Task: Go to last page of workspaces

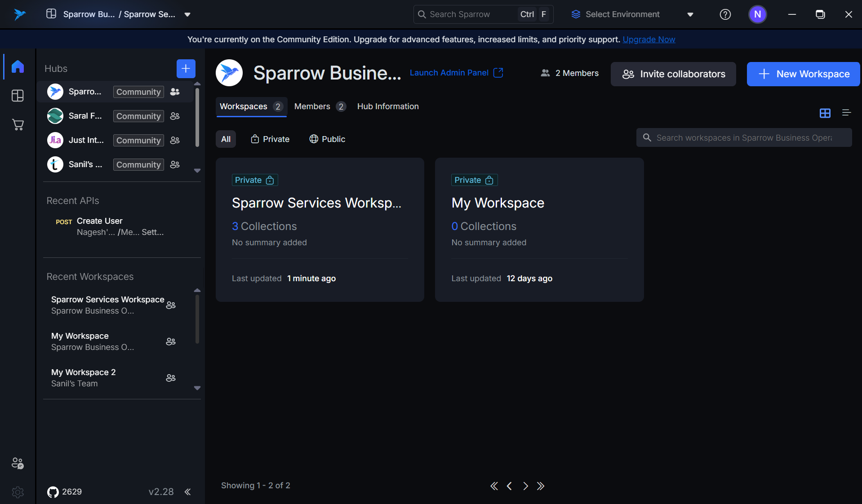Action: pos(541,486)
